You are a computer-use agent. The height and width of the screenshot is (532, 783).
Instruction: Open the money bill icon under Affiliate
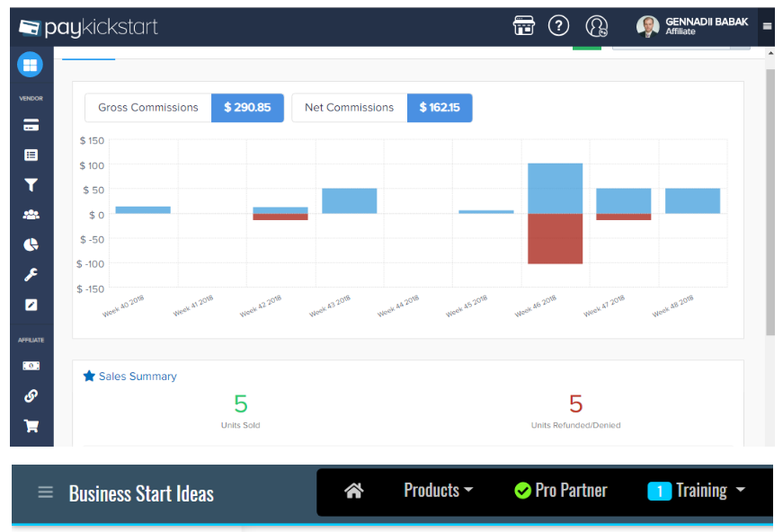31,366
